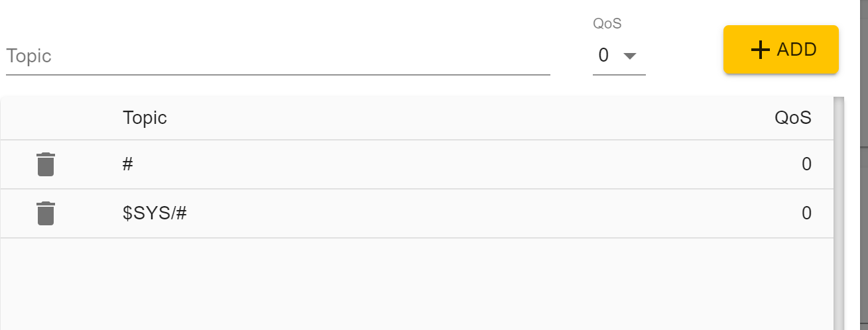Select the "#" topic row text
This screenshot has height=330, width=868.
[x=128, y=164]
